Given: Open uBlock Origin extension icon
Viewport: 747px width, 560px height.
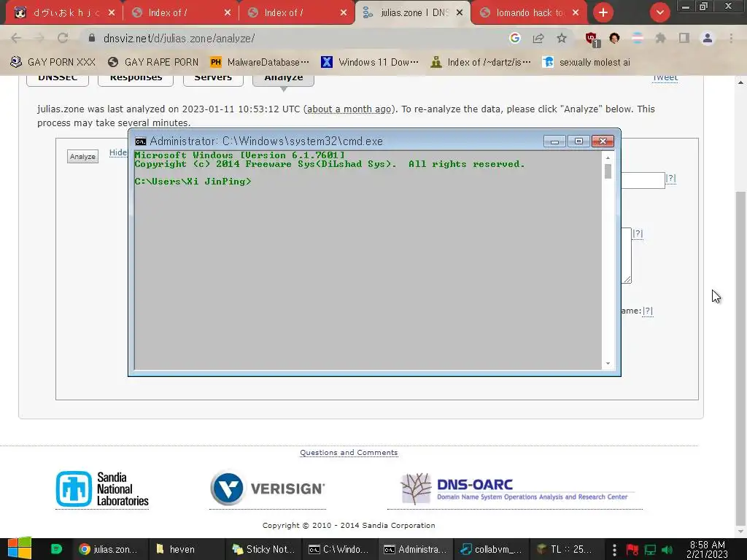Looking at the screenshot, I should click(x=592, y=39).
